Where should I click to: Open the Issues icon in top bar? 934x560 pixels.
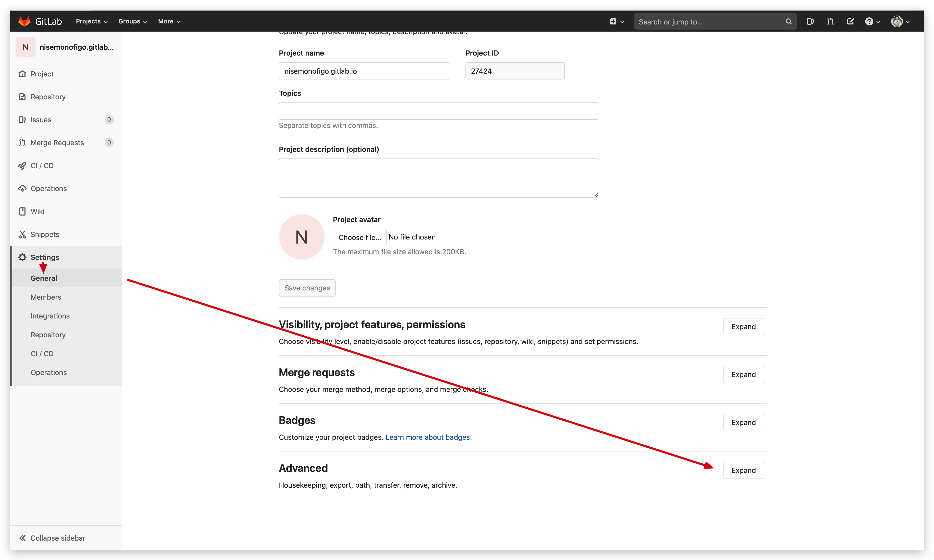tap(810, 21)
